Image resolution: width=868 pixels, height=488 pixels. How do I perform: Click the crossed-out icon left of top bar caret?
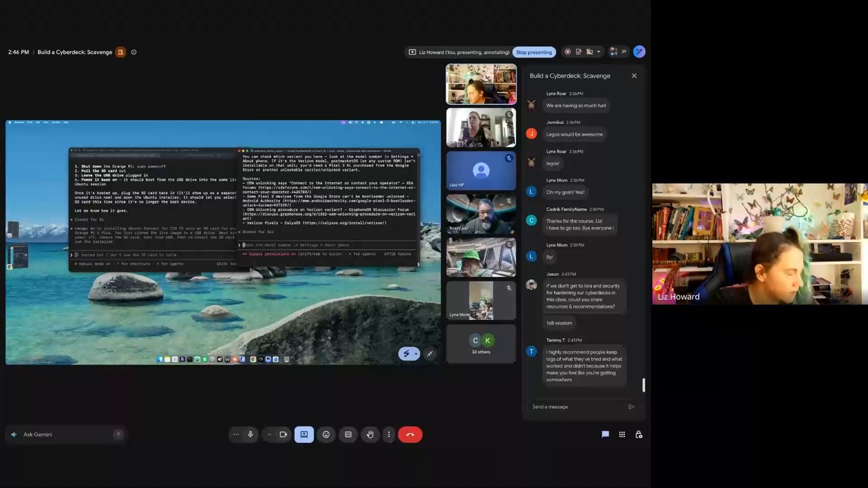coord(589,52)
